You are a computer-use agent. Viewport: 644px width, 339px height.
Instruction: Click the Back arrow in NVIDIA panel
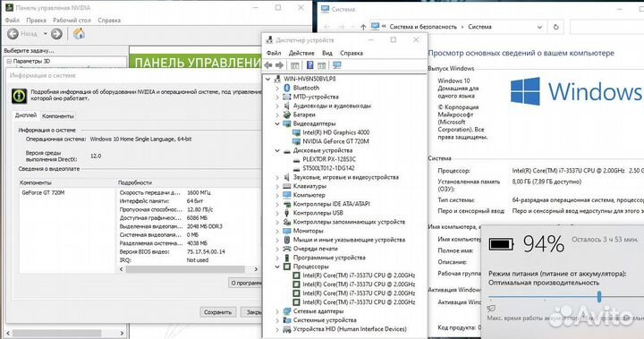[x=13, y=34]
